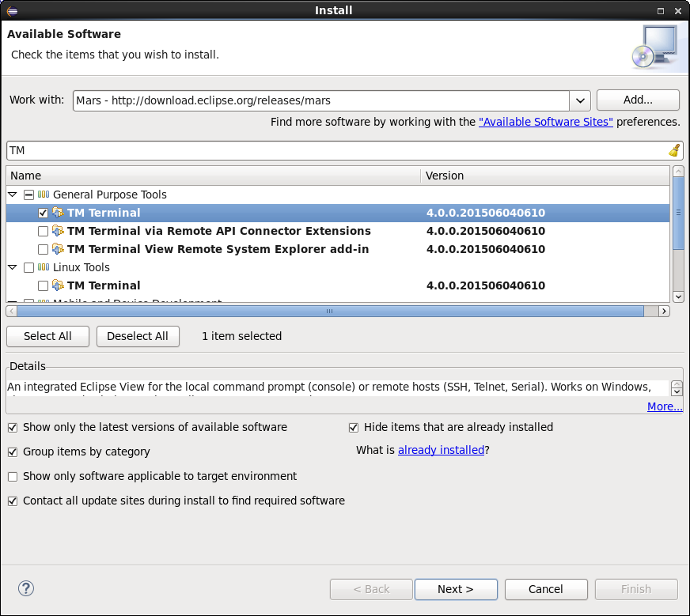Uncheck Contact all update sites during install
This screenshot has height=616, width=690.
point(13,501)
